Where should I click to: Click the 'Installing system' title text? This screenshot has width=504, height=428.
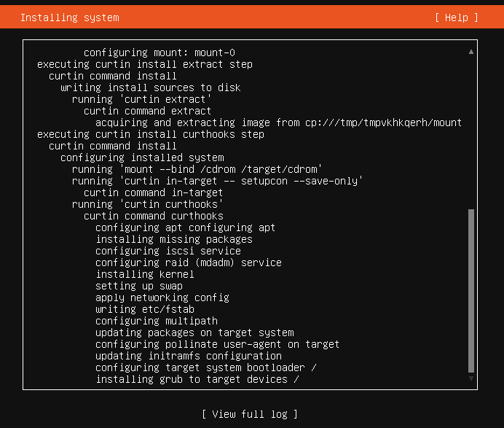[70, 17]
